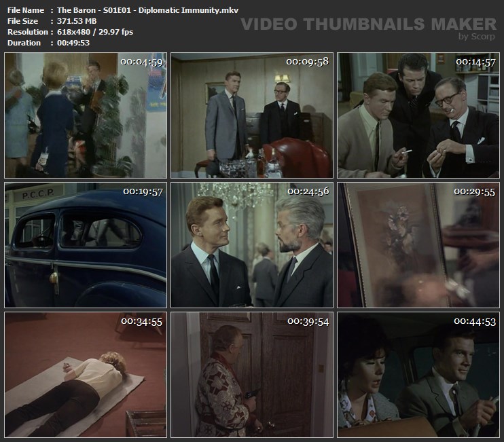
Task: Click the 'Duration' label
Action: click(x=24, y=43)
